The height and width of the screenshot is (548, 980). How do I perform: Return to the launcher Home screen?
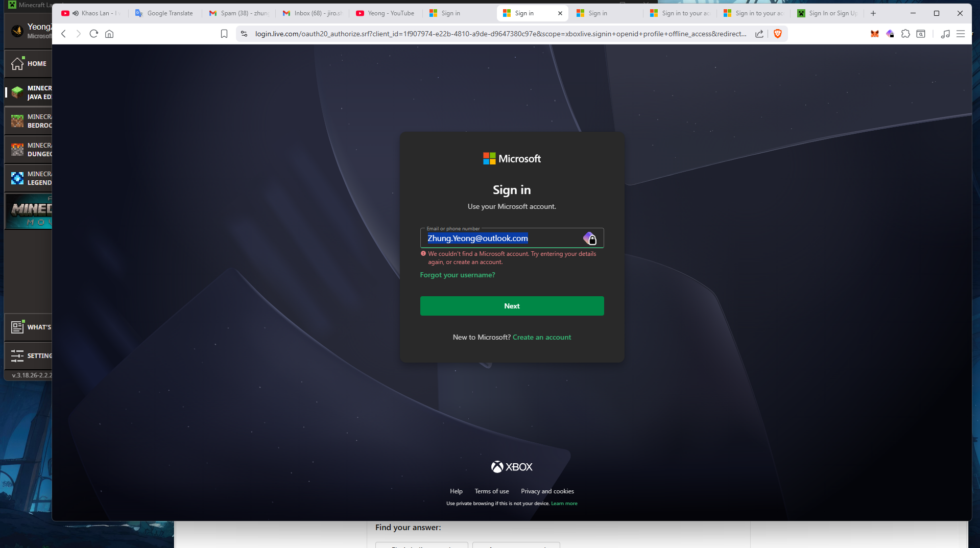click(31, 63)
